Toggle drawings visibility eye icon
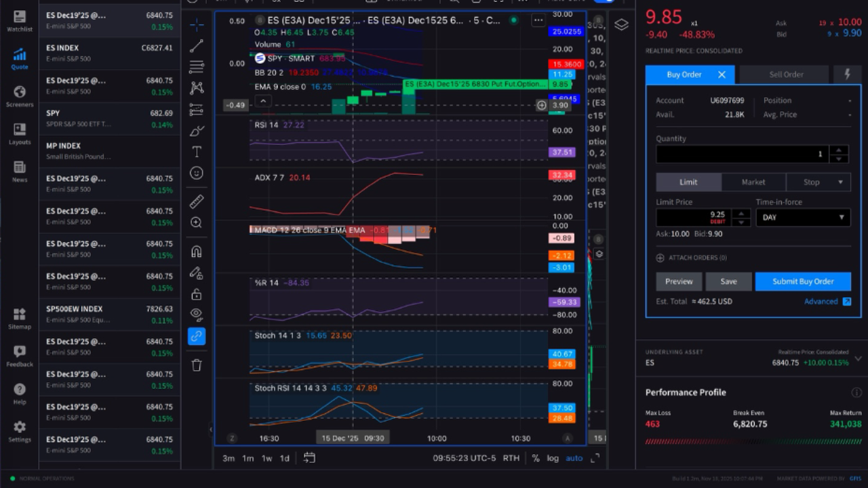Viewport: 868px width, 488px height. (x=197, y=314)
